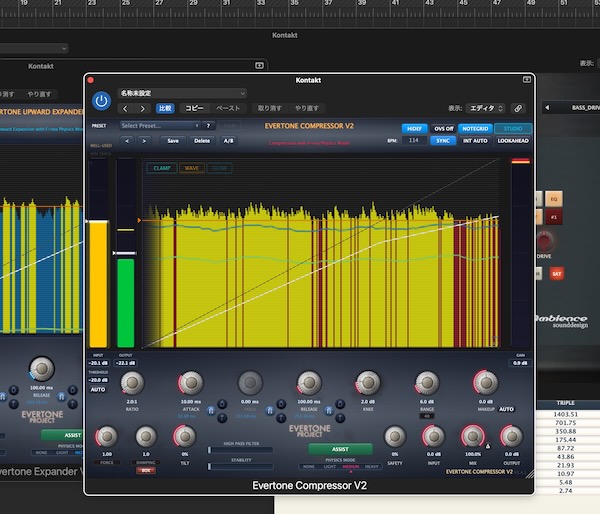Click the Hold tempo-sync blue icon

pyautogui.click(x=270, y=411)
